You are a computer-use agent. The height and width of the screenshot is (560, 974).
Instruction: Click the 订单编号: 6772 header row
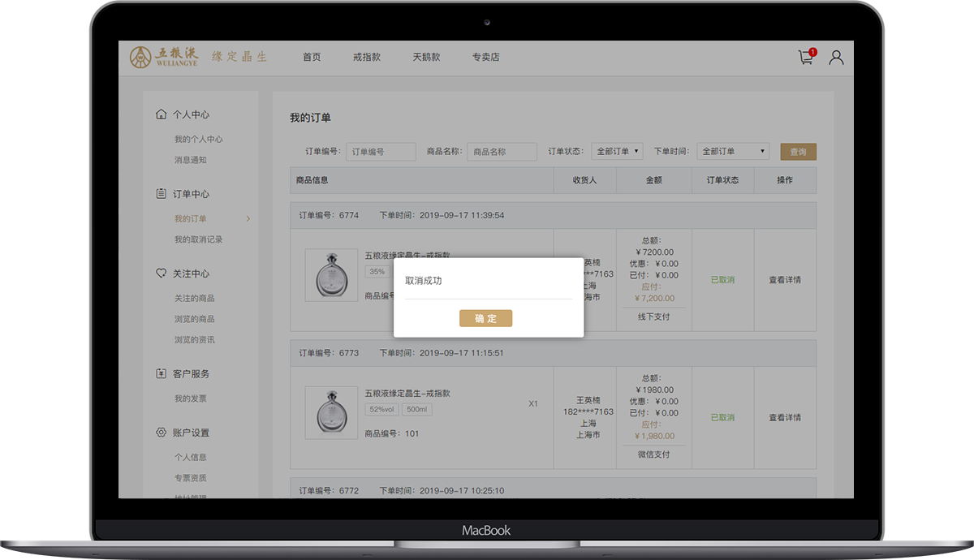tap(554, 489)
